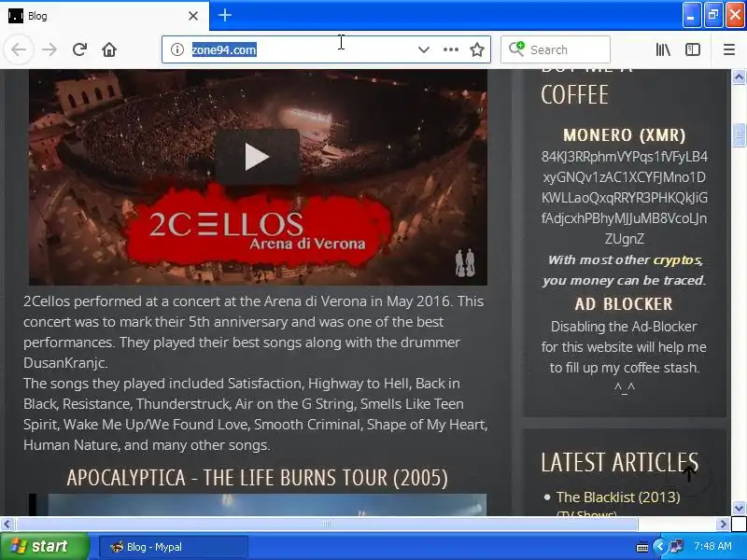The image size is (747, 560).
Task: Expand hidden system tray icons
Action: click(x=660, y=547)
